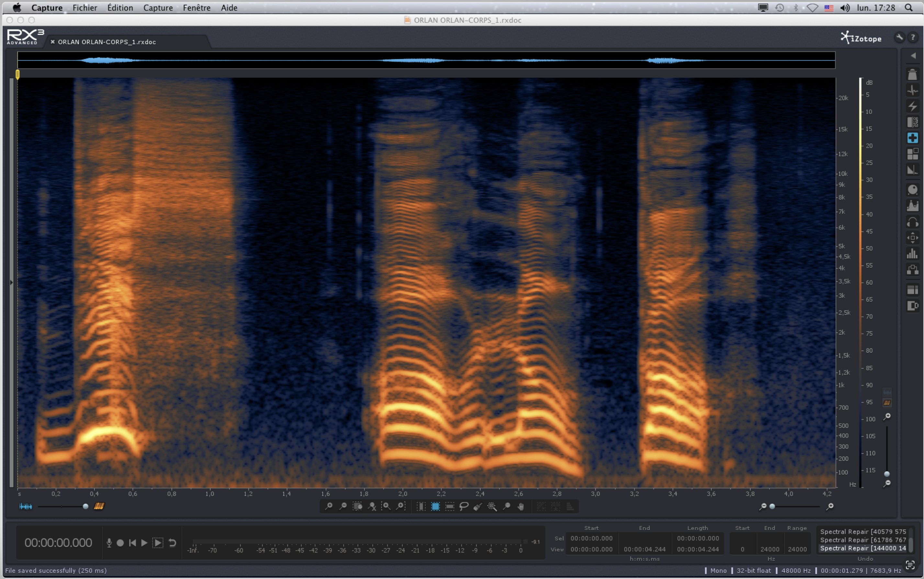The height and width of the screenshot is (579, 924).
Task: Adjust the waveform/spectrogram opacity slider
Action: (85, 506)
